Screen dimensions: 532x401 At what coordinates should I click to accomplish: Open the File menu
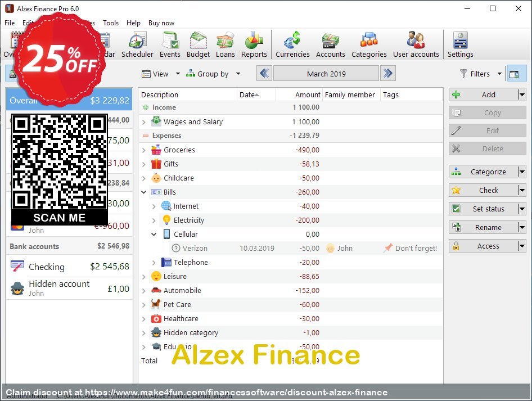pos(10,22)
